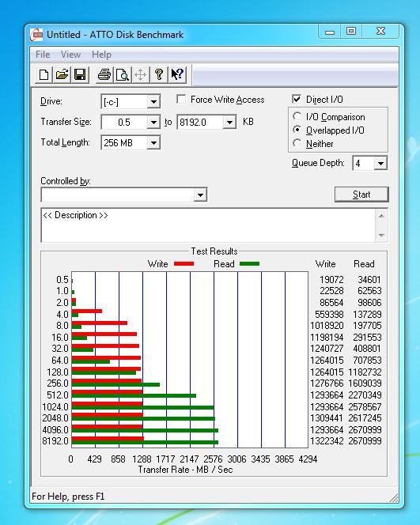The width and height of the screenshot is (420, 525).
Task: Expand the Total Length 256 MB dropdown
Action: pos(131,143)
